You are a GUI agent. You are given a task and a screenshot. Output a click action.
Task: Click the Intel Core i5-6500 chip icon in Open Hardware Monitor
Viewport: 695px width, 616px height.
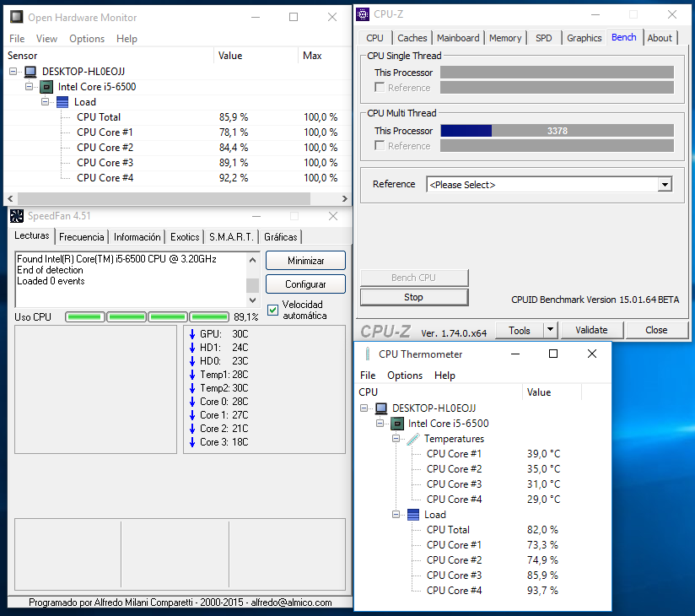(46, 87)
